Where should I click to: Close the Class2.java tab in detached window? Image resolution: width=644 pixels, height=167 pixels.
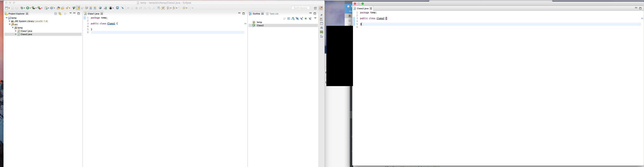[x=371, y=8]
